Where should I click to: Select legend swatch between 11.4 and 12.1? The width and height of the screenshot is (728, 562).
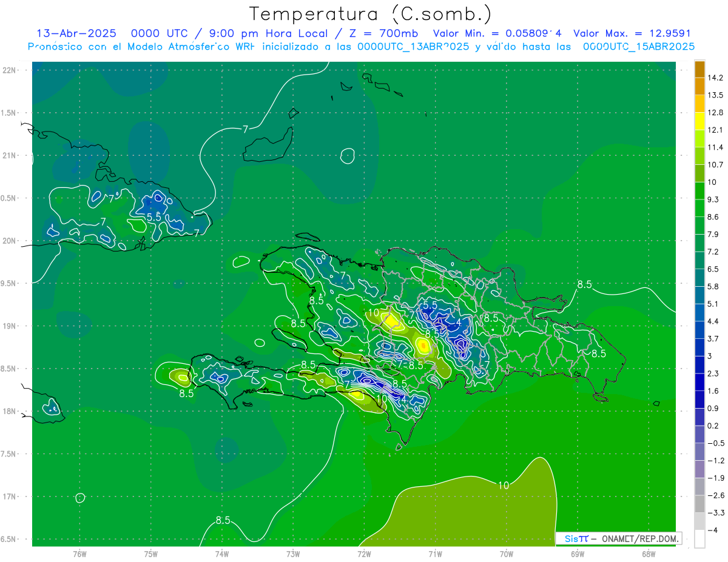click(699, 138)
